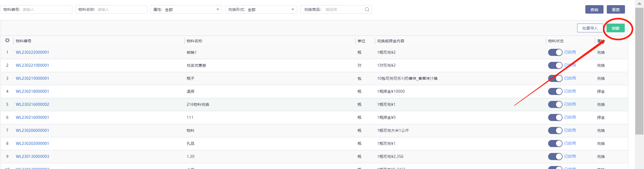Open the 兑换商品 selector
644x169 pixels.
click(343, 9)
